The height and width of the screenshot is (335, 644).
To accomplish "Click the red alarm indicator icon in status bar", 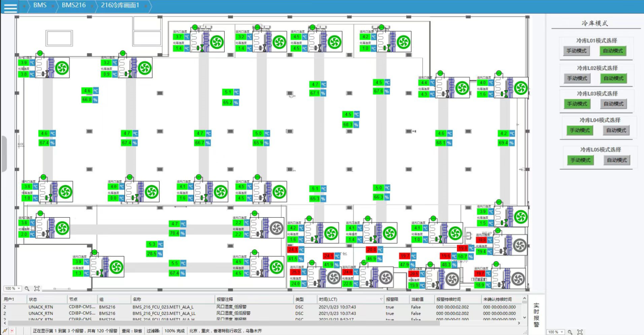I will tap(12, 330).
